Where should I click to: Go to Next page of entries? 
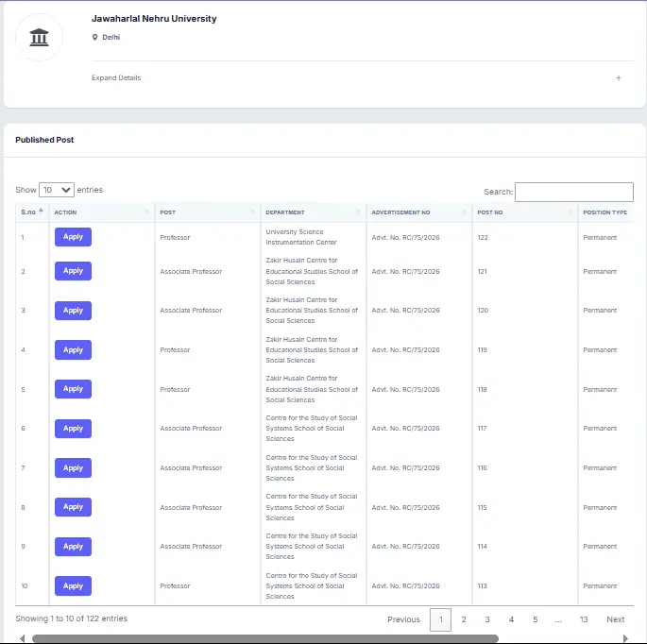pos(615,619)
